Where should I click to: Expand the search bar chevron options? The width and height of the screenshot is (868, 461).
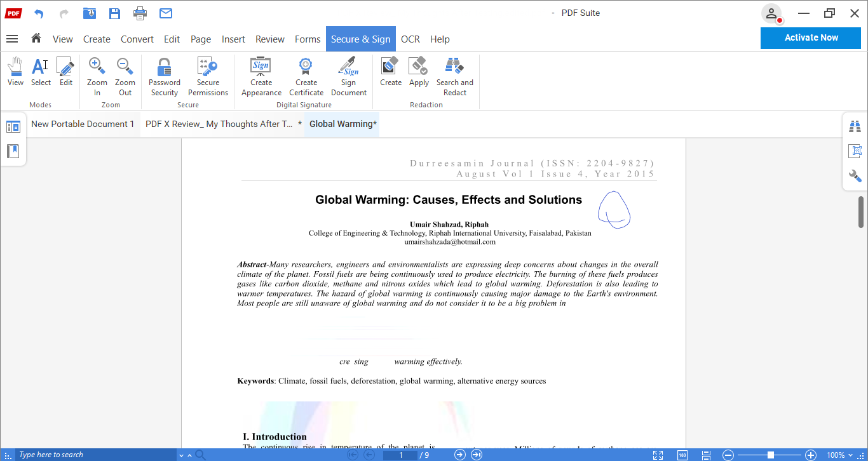click(181, 455)
